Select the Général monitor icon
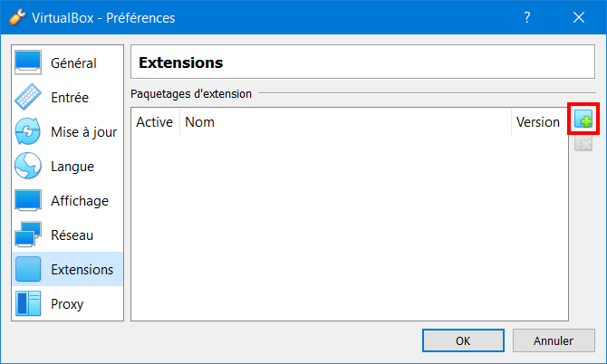This screenshot has height=364, width=607. (x=28, y=62)
